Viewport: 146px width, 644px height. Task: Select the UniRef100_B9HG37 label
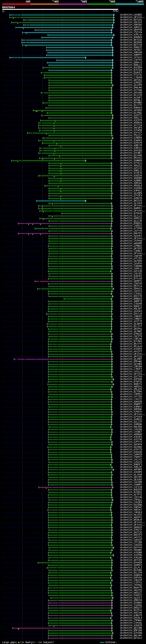coord(131,48)
